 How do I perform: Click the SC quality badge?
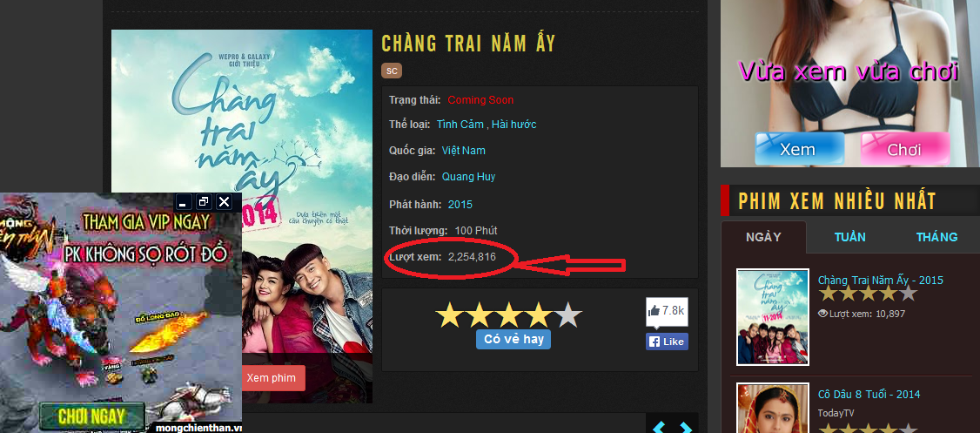(x=392, y=71)
